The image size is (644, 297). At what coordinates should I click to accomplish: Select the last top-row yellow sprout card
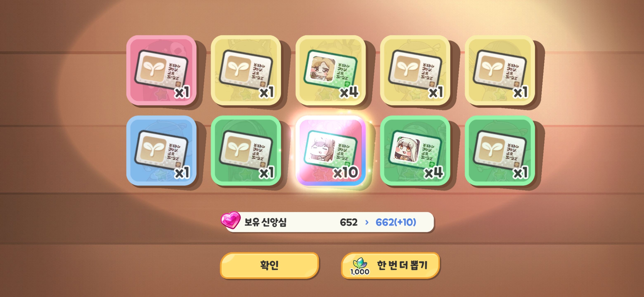pos(500,70)
